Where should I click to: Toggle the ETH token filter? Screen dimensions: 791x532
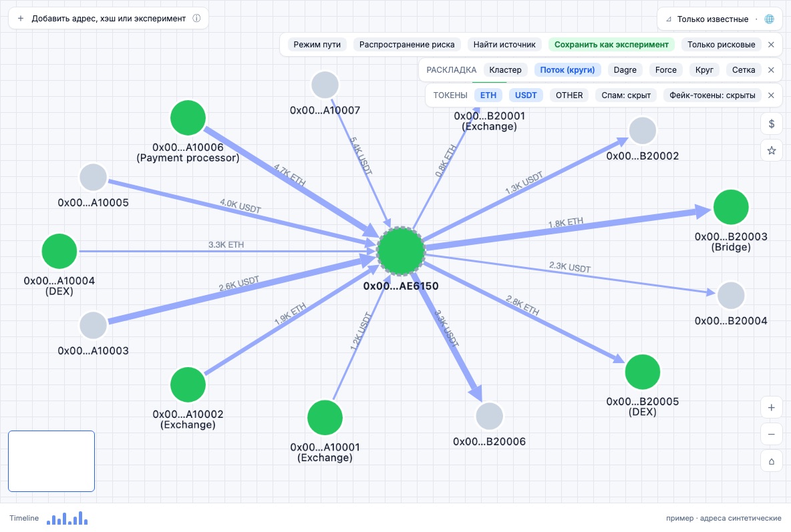click(x=488, y=95)
